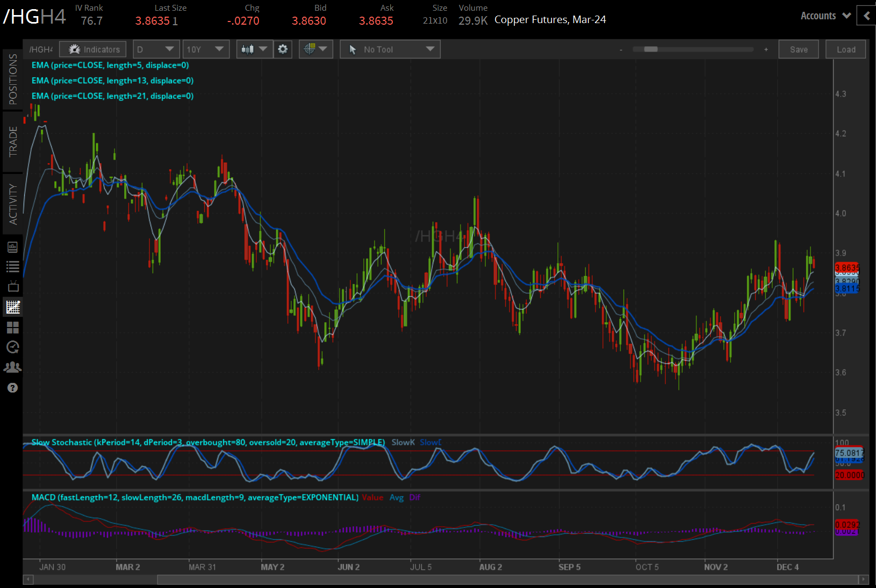Switch to the TRADE tab
This screenshot has width=876, height=588.
[13, 142]
